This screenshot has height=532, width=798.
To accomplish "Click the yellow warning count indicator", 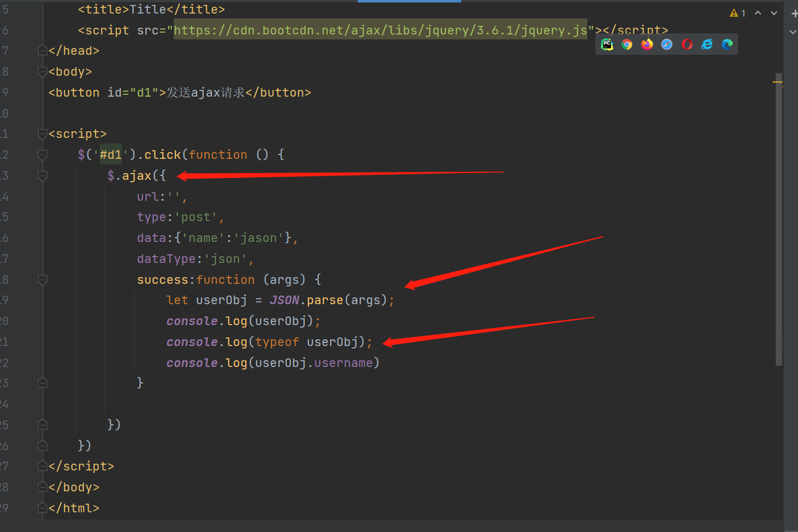I will 737,13.
